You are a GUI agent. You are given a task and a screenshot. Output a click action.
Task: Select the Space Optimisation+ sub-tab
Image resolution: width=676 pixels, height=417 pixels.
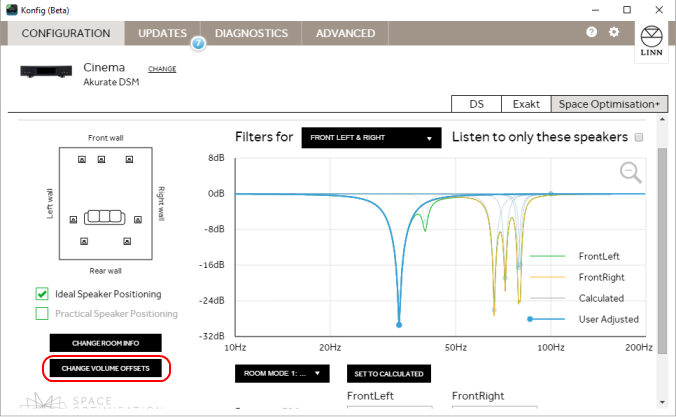(609, 104)
